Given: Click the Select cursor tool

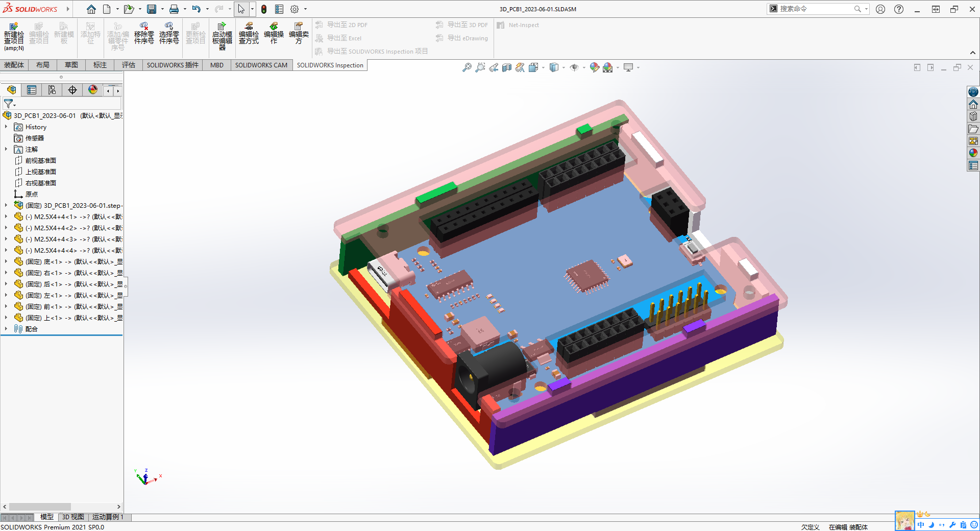Looking at the screenshot, I should 241,9.
